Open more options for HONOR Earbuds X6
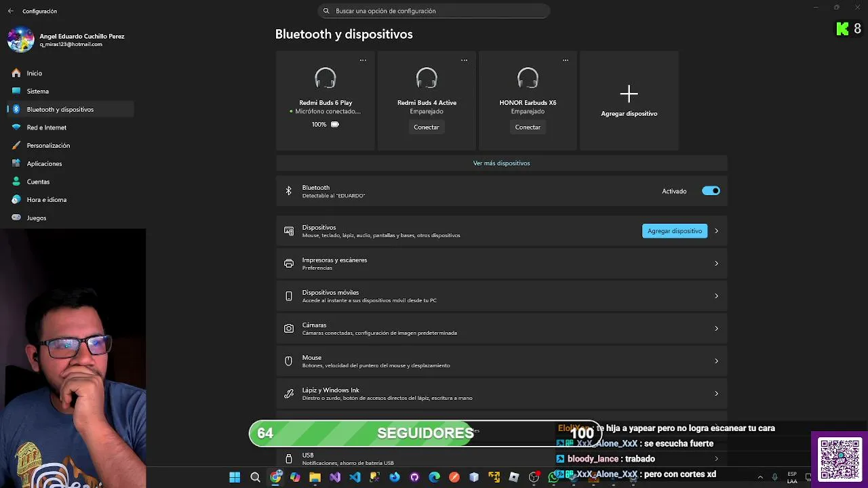 click(x=565, y=60)
